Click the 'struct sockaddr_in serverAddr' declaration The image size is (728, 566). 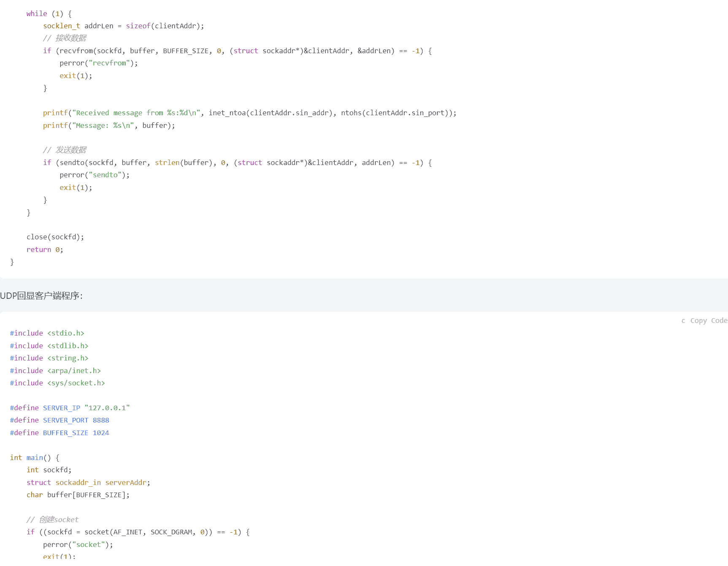click(88, 483)
